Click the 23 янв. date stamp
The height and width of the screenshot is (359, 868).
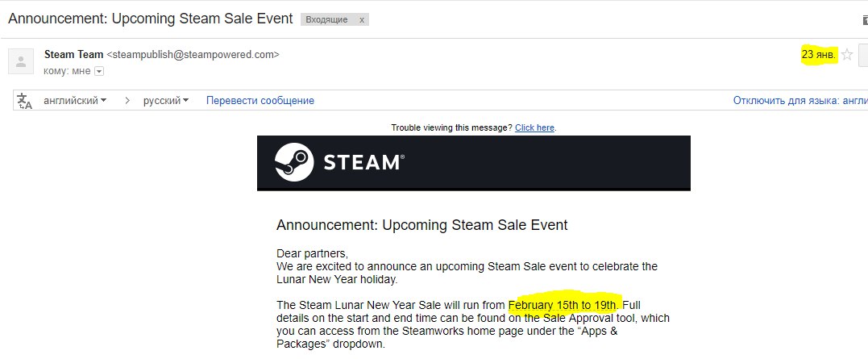pyautogui.click(x=818, y=55)
